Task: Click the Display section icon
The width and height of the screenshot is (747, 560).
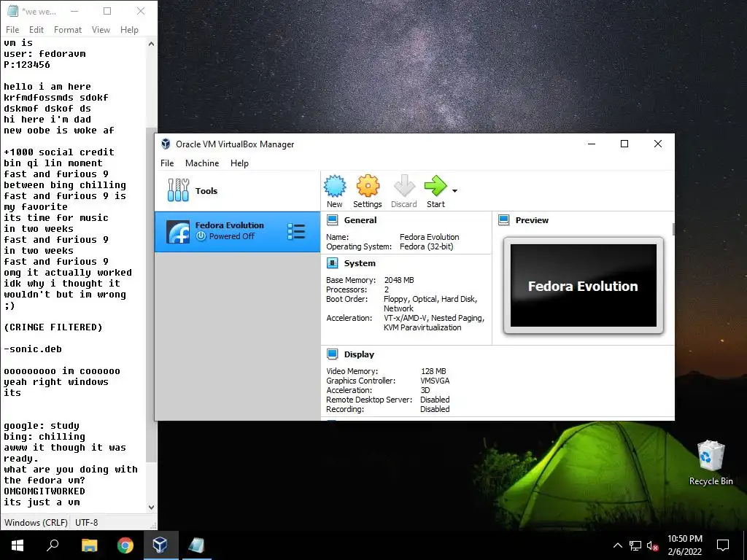Action: [x=333, y=354]
